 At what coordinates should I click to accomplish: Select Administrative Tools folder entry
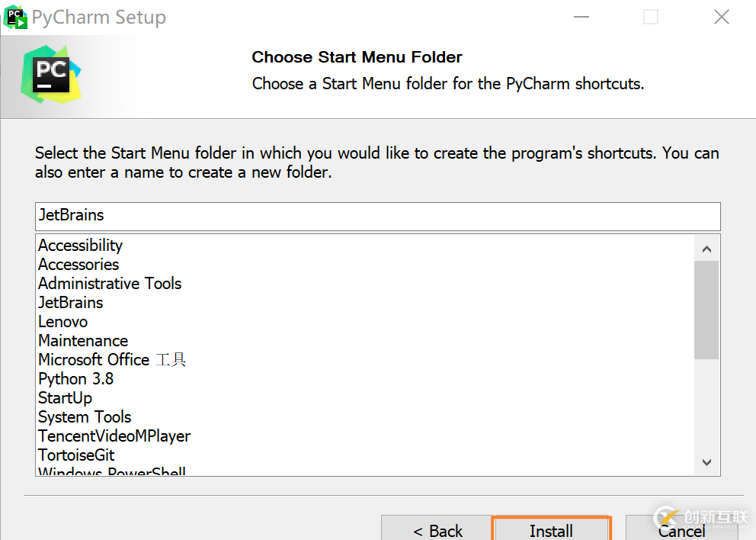tap(109, 283)
